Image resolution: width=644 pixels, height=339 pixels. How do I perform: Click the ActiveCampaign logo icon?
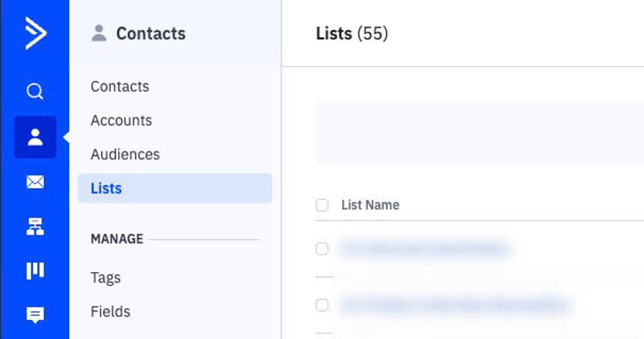(x=35, y=33)
